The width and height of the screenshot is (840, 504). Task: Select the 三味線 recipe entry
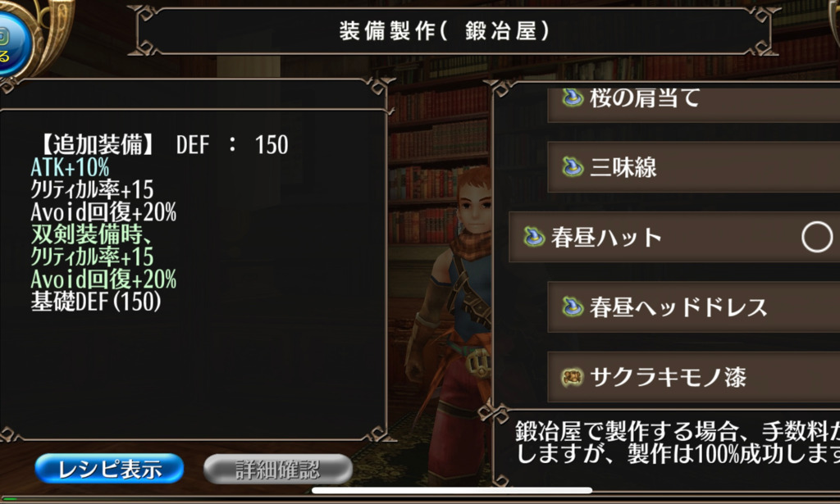694,167
